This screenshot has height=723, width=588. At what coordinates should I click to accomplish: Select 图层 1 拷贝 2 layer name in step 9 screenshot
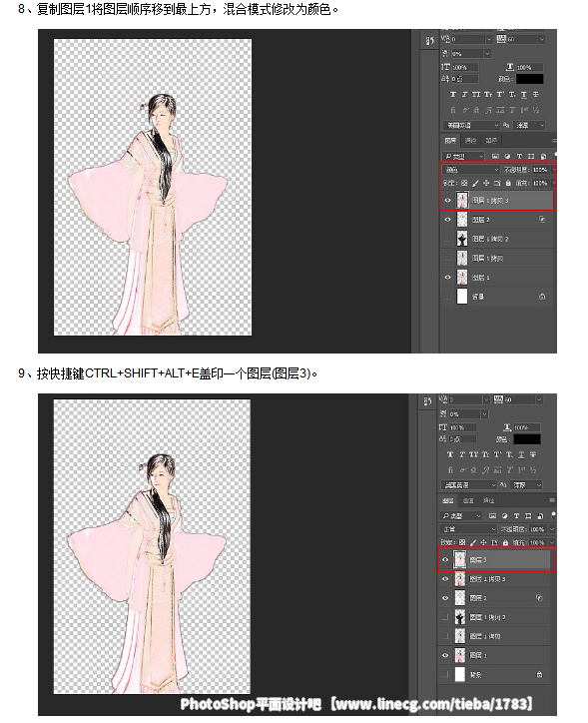(x=487, y=617)
